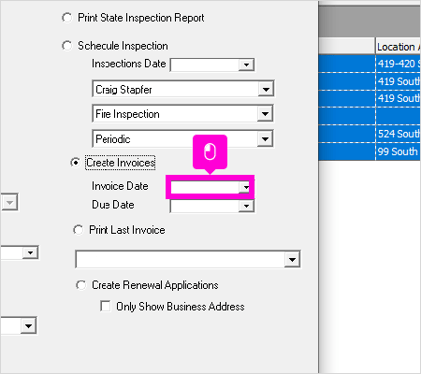This screenshot has width=421, height=374.
Task: Select the Create Invoices radio button
Action: [75, 162]
